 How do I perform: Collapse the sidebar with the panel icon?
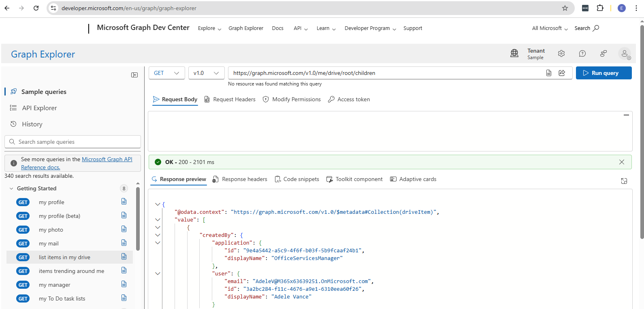point(134,75)
